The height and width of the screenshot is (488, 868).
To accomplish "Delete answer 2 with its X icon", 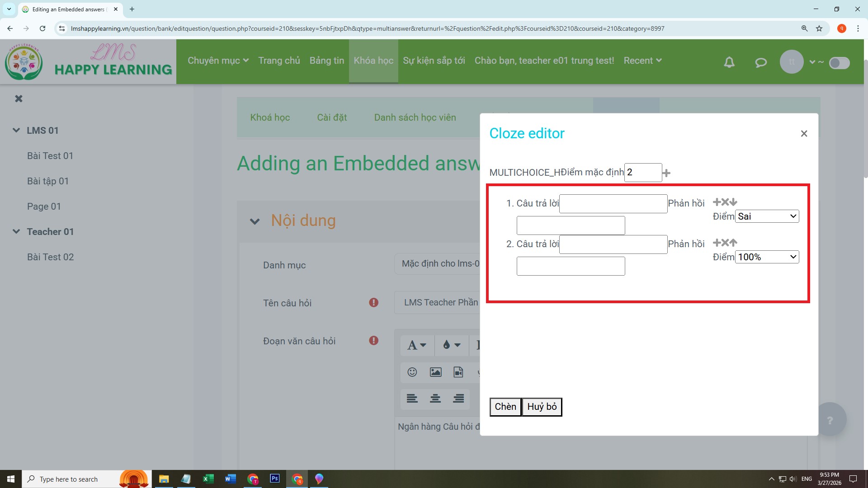I will pos(725,243).
